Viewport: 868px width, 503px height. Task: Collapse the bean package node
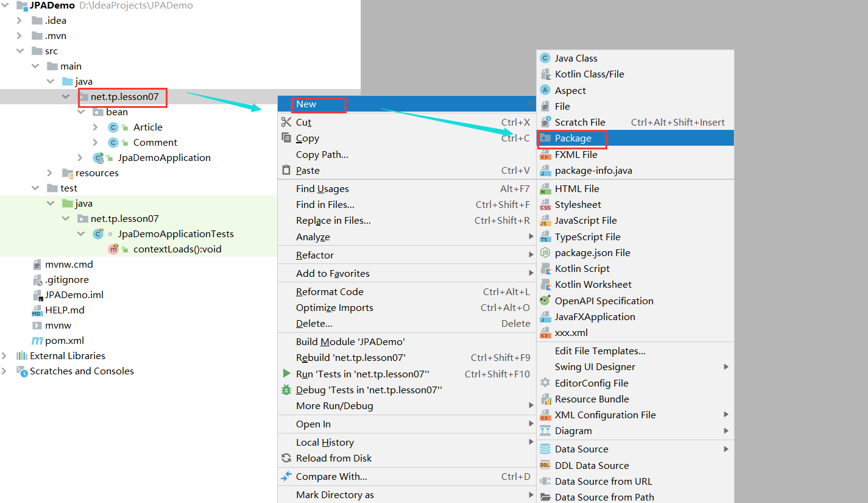pos(81,112)
